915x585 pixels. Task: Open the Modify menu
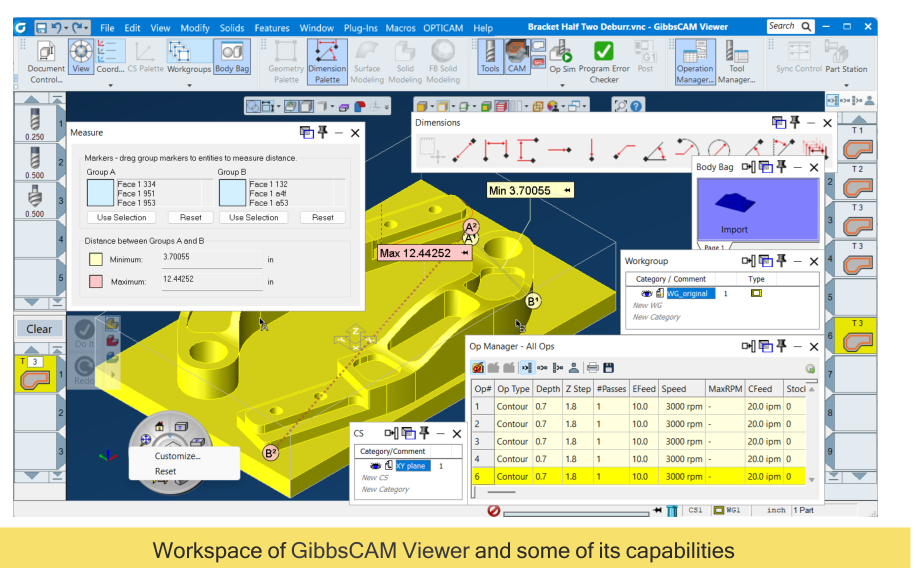point(194,27)
